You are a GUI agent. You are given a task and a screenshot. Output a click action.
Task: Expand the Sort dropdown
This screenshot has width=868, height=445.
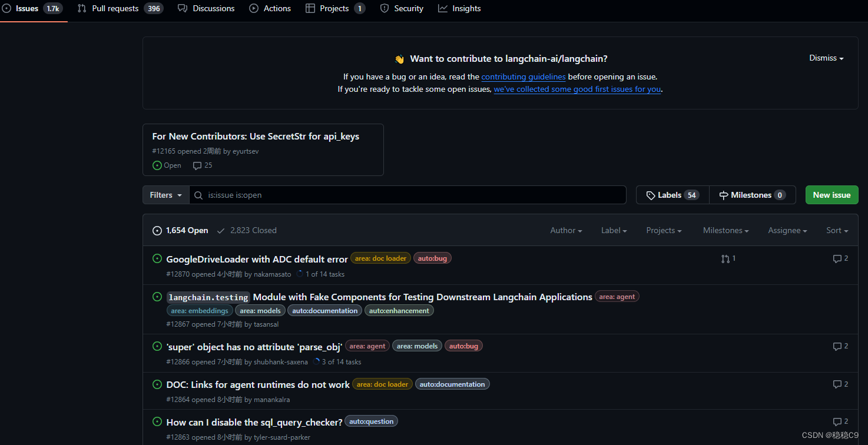[837, 230]
